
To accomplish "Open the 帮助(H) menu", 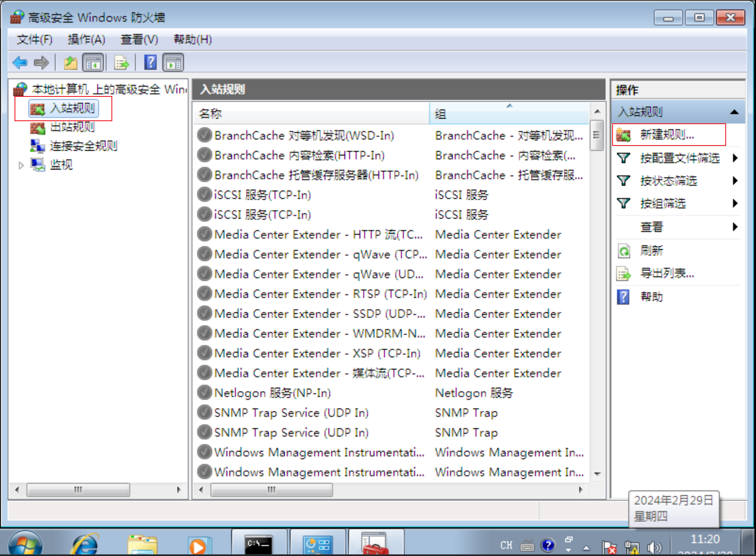I will pos(193,39).
